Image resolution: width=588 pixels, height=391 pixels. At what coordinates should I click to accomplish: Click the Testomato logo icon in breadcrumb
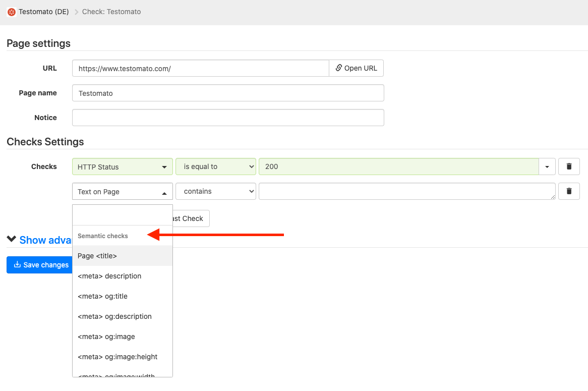click(x=12, y=12)
